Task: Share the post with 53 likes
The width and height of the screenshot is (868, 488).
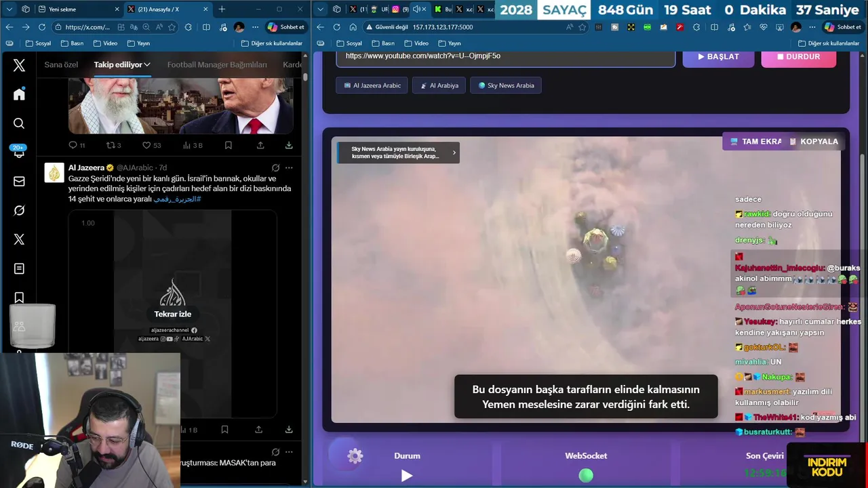Action: (260, 145)
